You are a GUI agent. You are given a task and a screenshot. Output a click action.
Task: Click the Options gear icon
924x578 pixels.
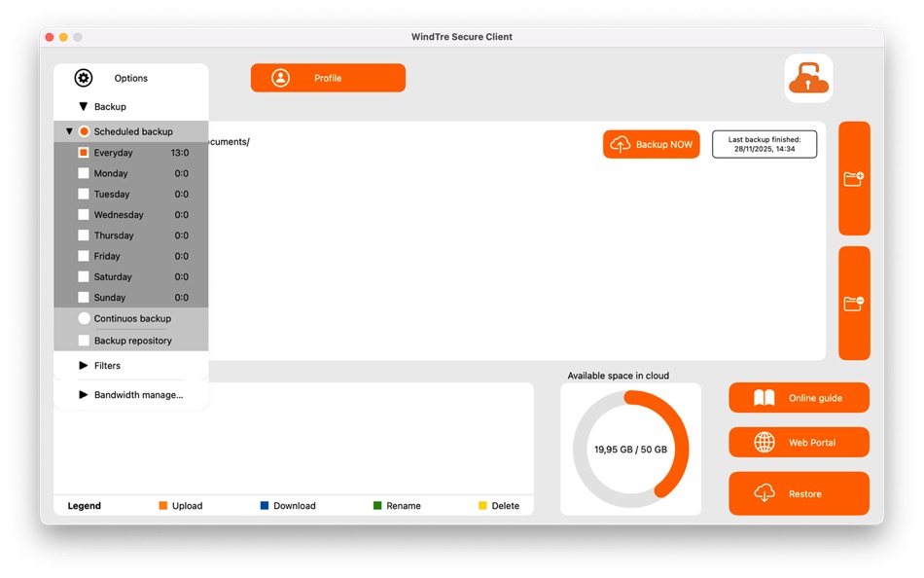point(84,78)
